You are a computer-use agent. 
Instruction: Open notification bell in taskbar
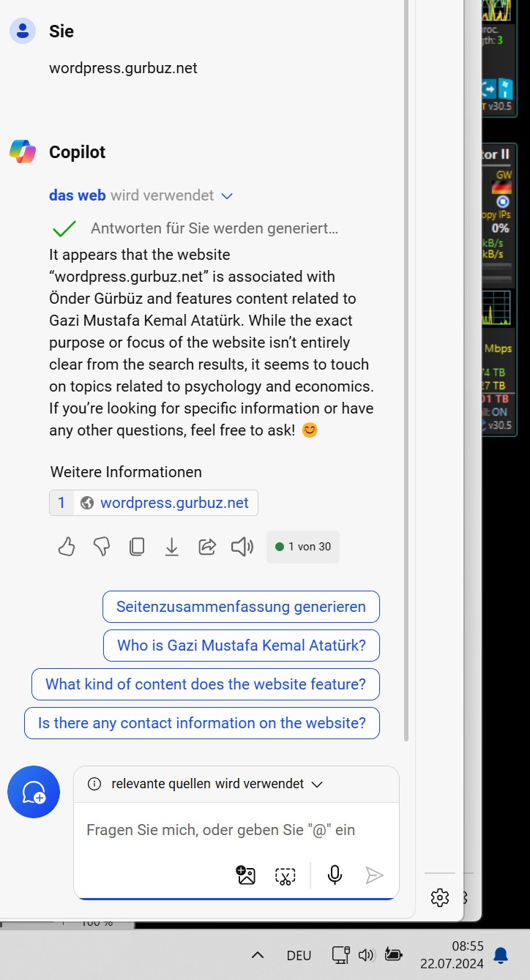501,955
